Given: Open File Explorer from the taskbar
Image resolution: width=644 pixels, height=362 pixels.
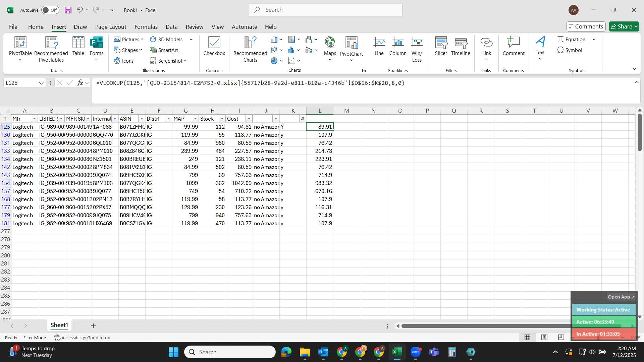Looking at the screenshot, I should tap(305, 352).
